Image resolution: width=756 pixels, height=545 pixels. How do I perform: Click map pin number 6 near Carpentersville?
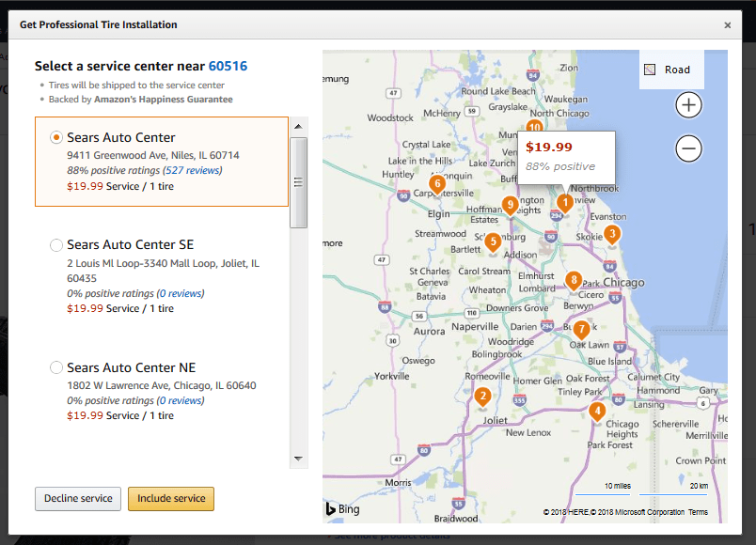coord(437,184)
